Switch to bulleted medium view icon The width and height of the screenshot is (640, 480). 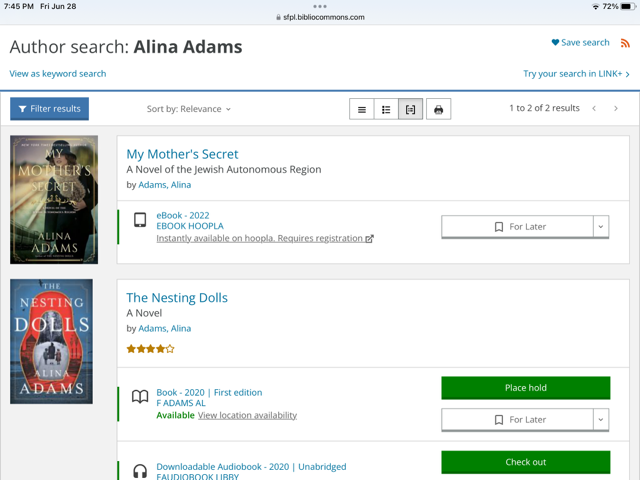[386, 109]
